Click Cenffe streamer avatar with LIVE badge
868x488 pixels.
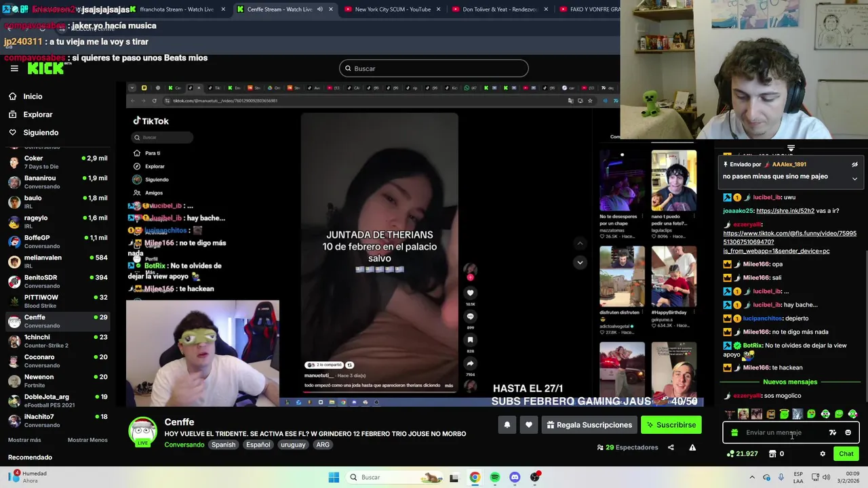coord(142,432)
